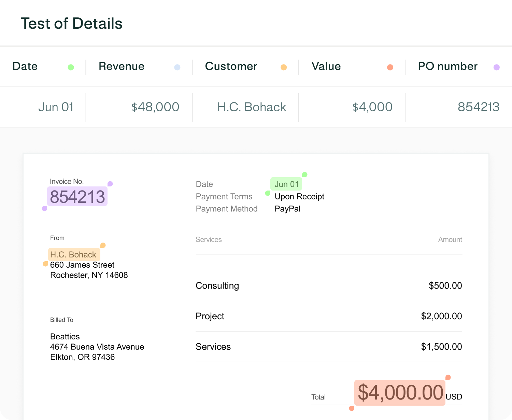
Task: Click the Services line item row
Action: click(329, 347)
